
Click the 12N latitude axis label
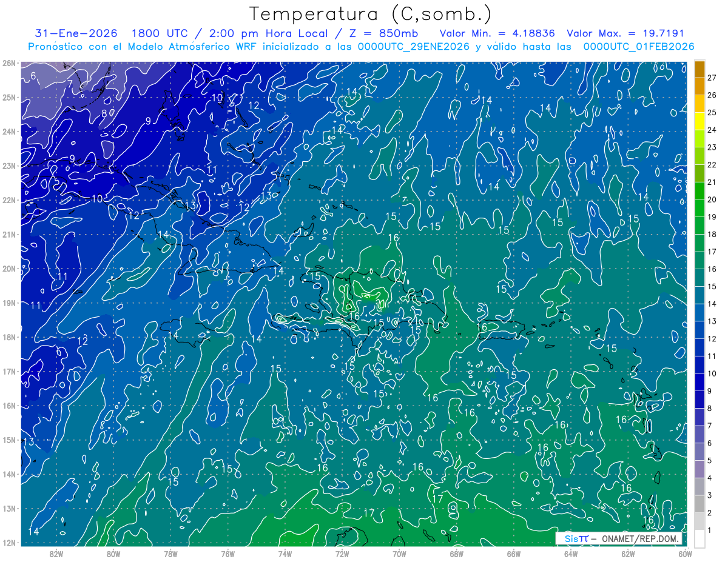point(9,543)
